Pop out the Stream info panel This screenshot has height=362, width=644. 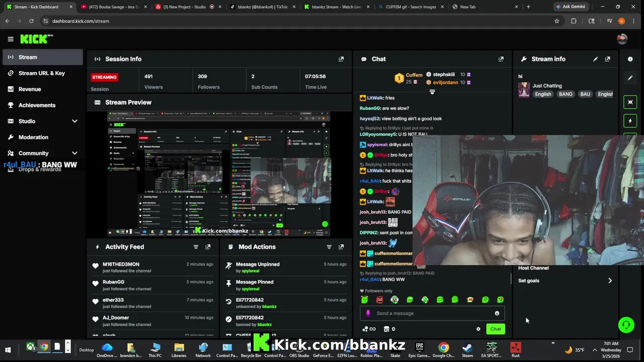pos(607,59)
